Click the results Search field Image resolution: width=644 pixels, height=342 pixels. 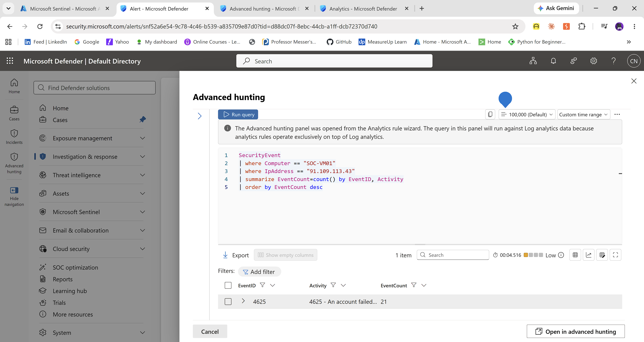point(453,255)
